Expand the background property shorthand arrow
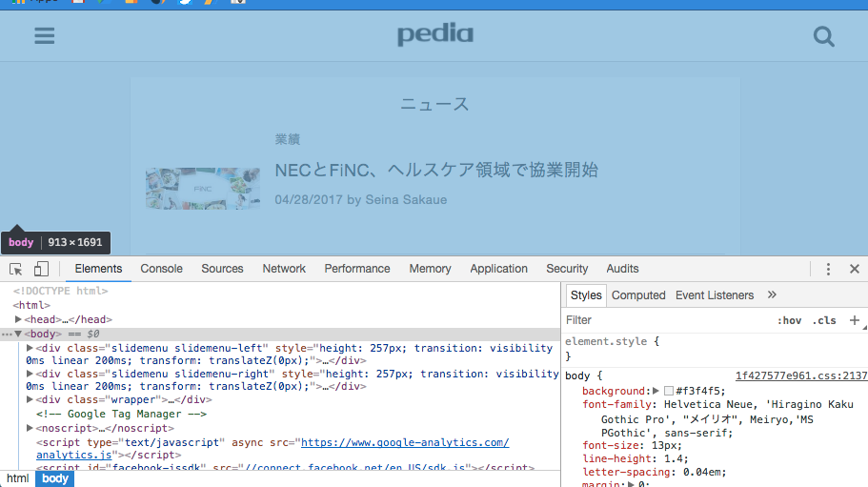This screenshot has width=868, height=487. pyautogui.click(x=656, y=391)
